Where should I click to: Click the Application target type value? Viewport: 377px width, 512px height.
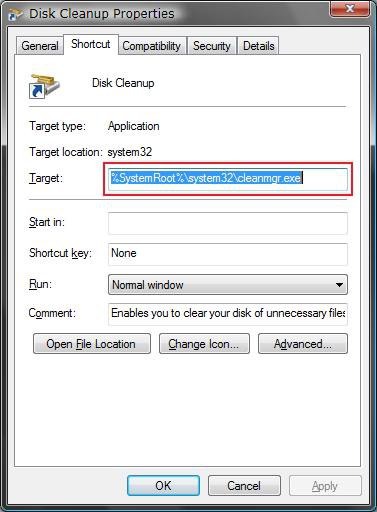coord(134,126)
